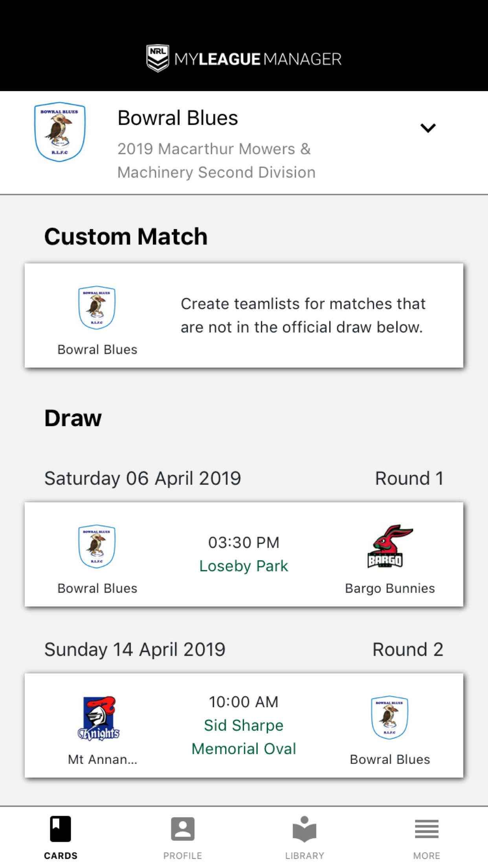Open the Custom Match card
The width and height of the screenshot is (488, 868).
(302, 316)
